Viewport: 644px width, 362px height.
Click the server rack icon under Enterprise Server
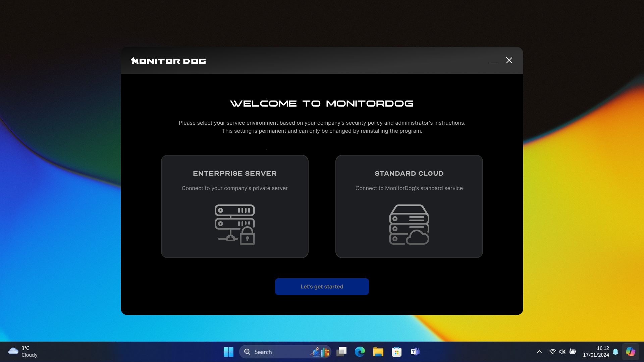(234, 225)
